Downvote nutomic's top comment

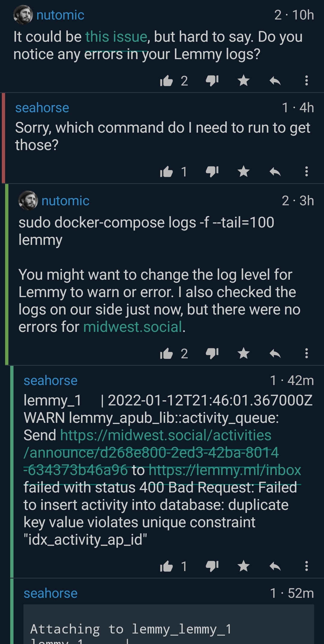(212, 81)
